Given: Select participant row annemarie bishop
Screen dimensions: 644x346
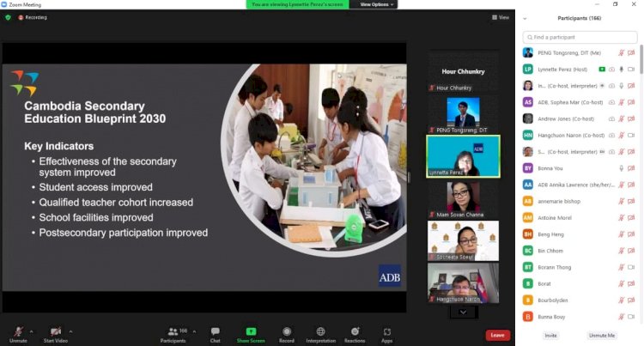Looking at the screenshot, I should pyautogui.click(x=580, y=201).
